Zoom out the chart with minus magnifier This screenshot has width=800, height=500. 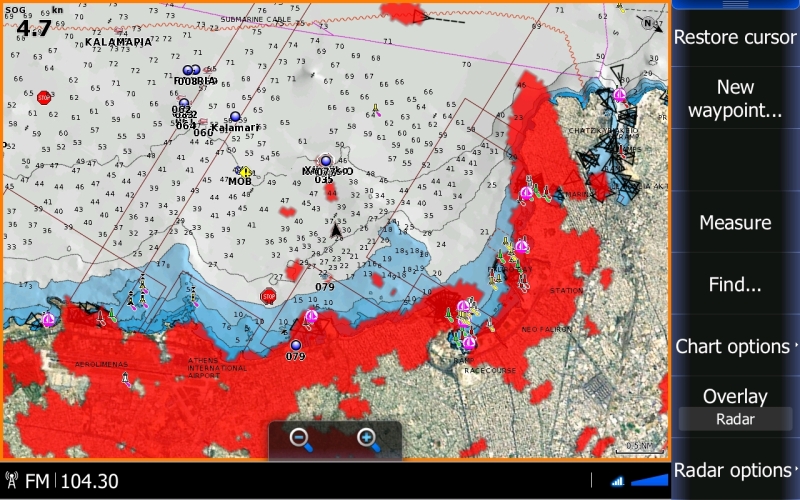point(300,438)
